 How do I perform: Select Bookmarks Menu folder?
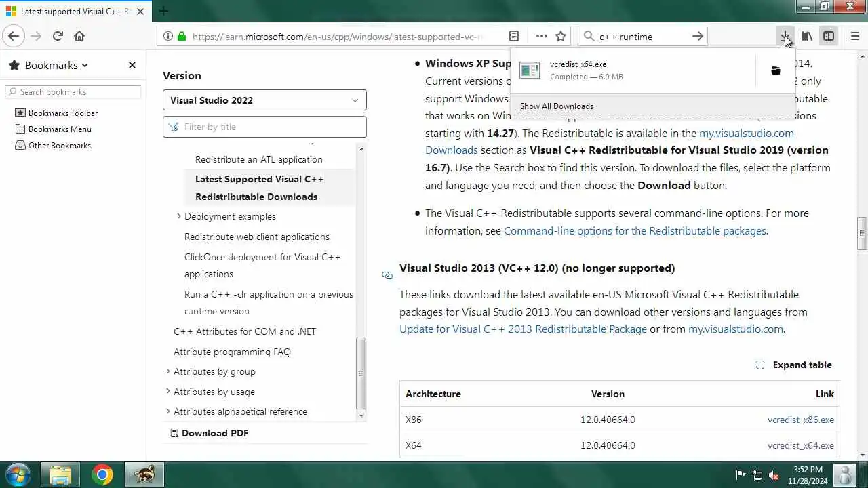[x=53, y=129]
